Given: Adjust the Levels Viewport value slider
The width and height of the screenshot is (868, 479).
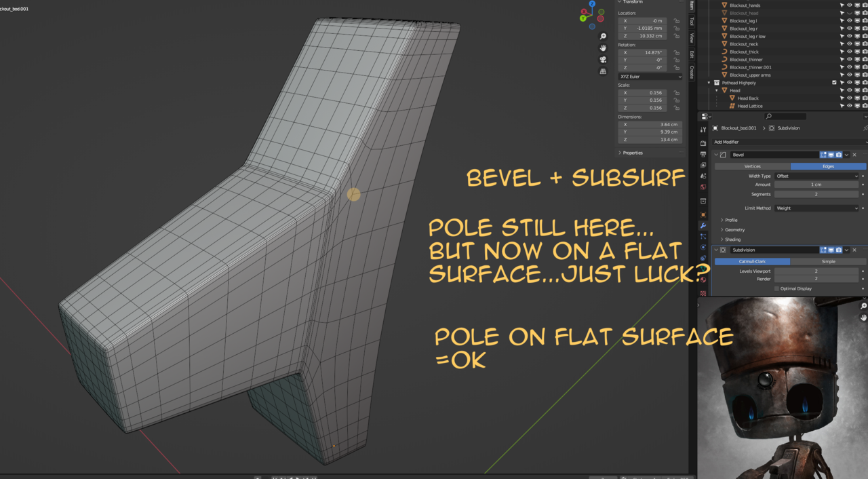Looking at the screenshot, I should 817,271.
